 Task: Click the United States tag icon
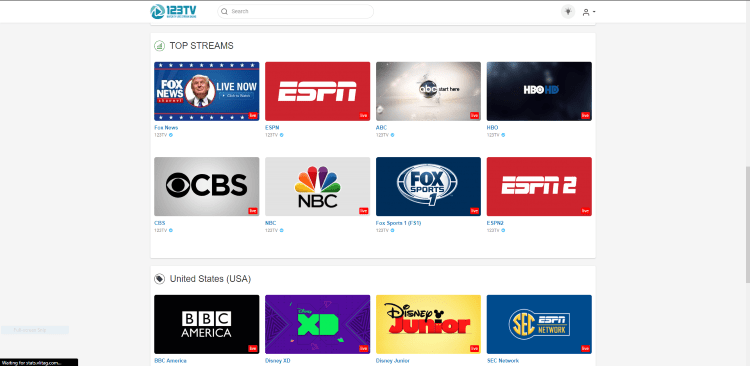(159, 279)
